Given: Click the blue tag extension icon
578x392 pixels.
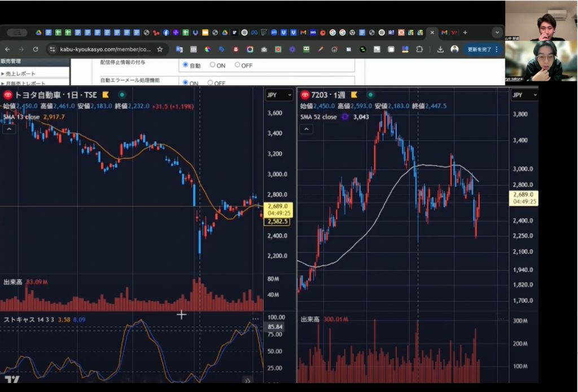Looking at the screenshot, I should pyautogui.click(x=221, y=49).
